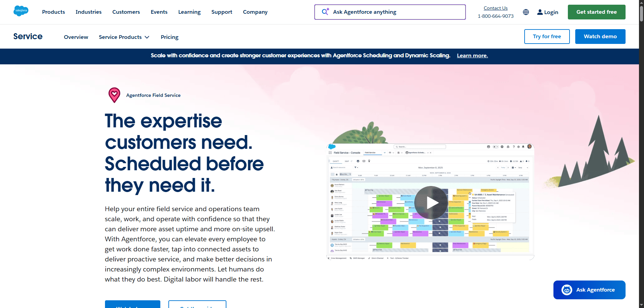Click the phone number 1-800-664-9073
Screen dimensions: 644x308
coord(495,16)
